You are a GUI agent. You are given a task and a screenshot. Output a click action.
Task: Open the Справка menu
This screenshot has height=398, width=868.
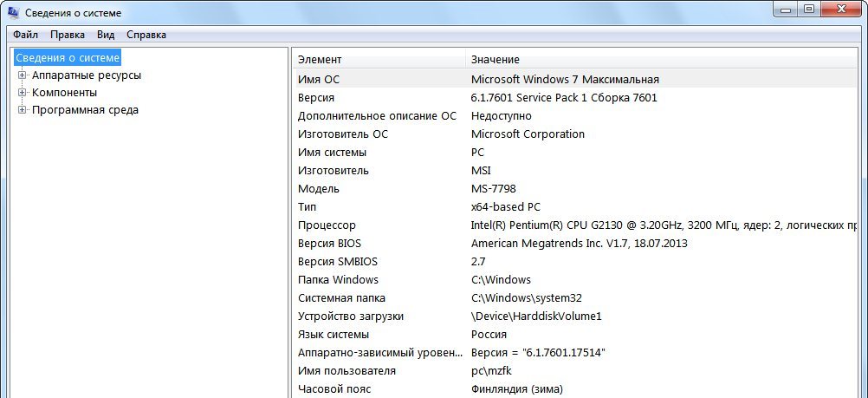tap(146, 35)
